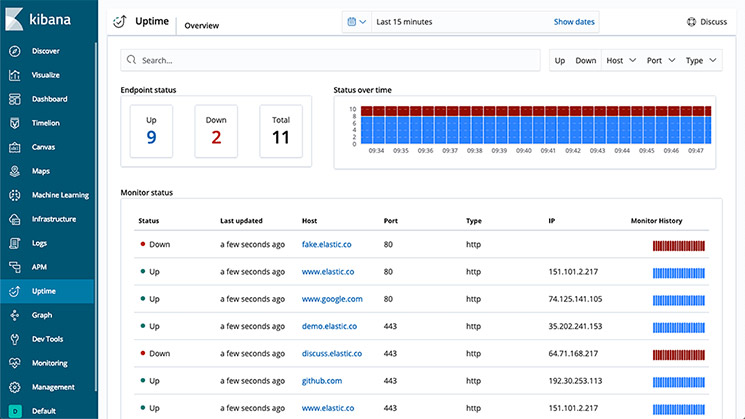745x419 pixels.
Task: Click the discuss.elastic.co monitor history bar
Action: [678, 355]
